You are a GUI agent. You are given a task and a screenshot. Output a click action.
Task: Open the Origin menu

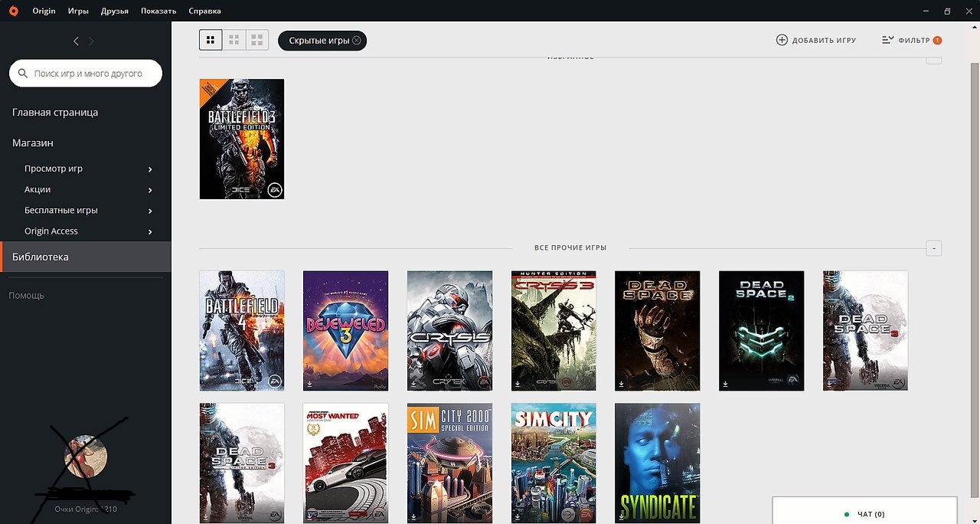tap(44, 11)
